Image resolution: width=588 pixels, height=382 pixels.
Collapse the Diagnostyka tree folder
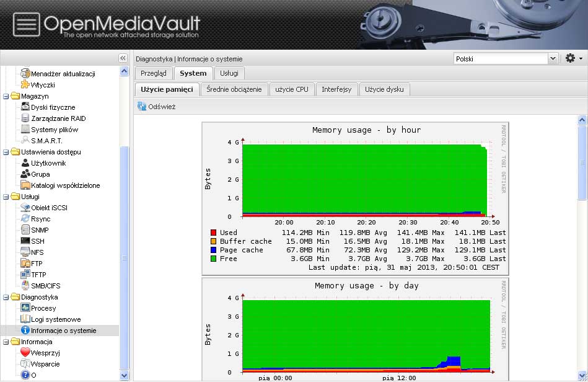[6, 297]
